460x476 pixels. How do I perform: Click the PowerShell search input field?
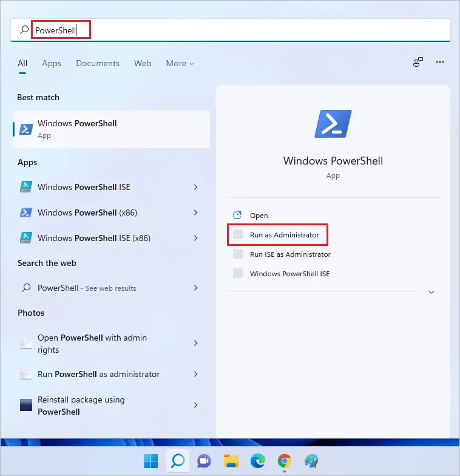(231, 30)
